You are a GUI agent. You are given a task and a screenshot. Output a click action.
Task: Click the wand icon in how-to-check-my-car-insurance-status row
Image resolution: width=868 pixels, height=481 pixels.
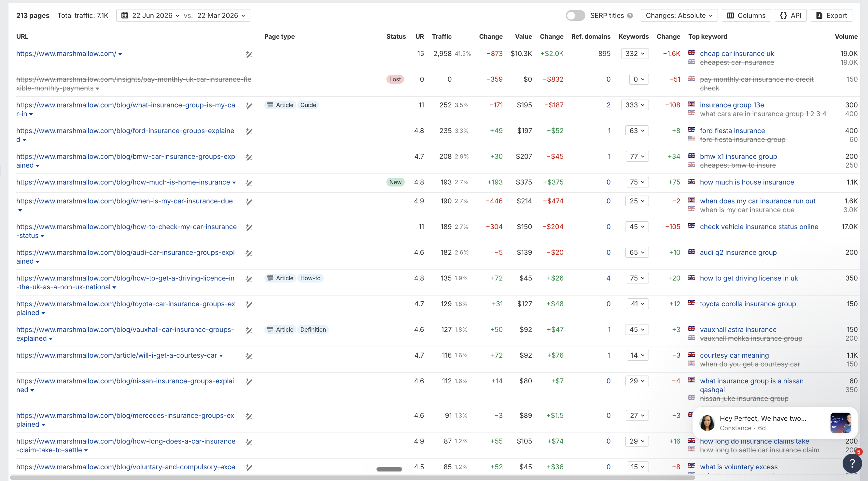point(249,227)
